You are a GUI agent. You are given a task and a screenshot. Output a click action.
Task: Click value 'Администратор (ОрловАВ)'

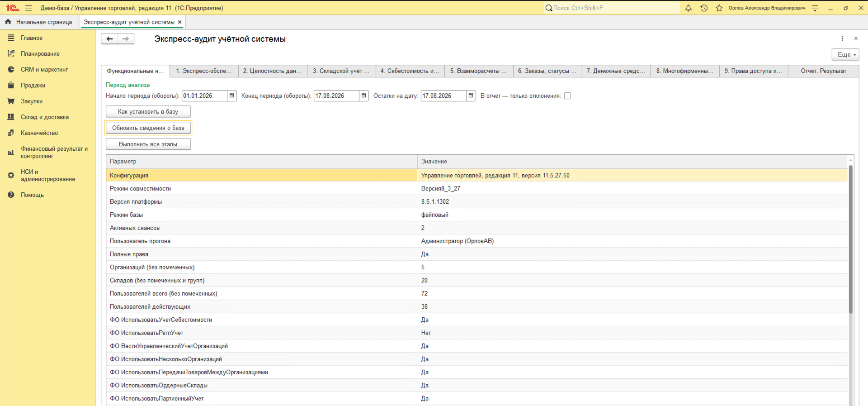click(458, 241)
